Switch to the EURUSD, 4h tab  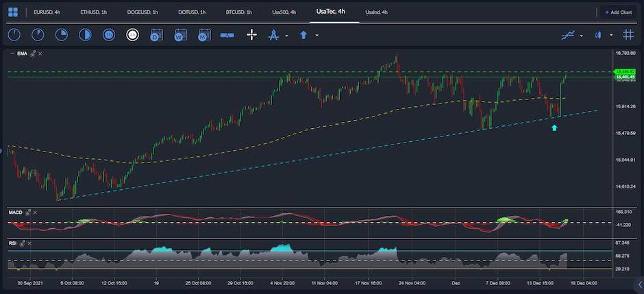47,12
